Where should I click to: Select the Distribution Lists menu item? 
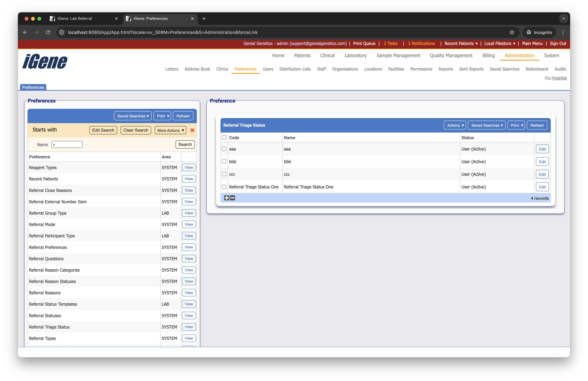pos(295,69)
